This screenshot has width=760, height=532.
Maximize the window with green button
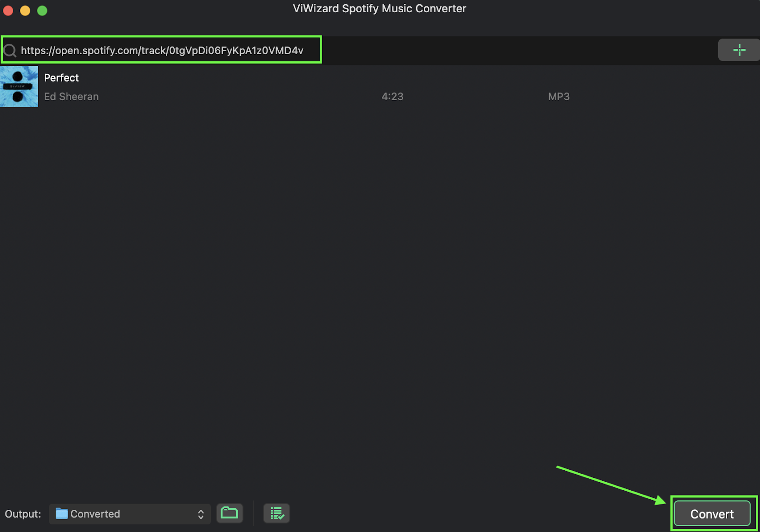pyautogui.click(x=42, y=10)
